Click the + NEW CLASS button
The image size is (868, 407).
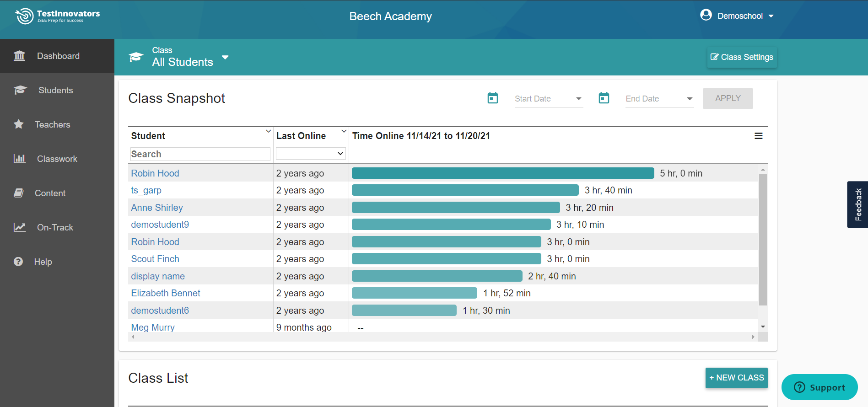point(736,378)
